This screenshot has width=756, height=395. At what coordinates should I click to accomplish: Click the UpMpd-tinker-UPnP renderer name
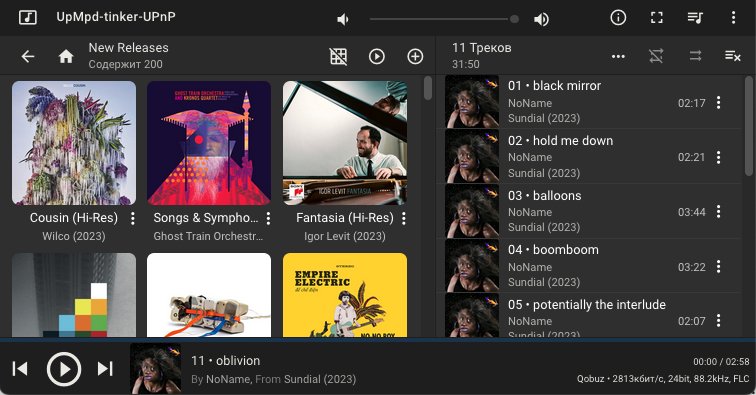pos(116,17)
